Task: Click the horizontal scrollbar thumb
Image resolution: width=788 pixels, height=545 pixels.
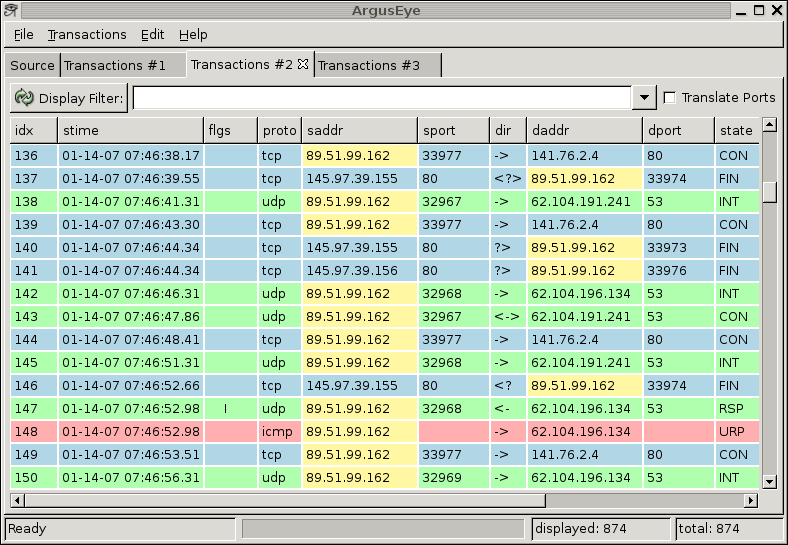Action: (x=285, y=500)
